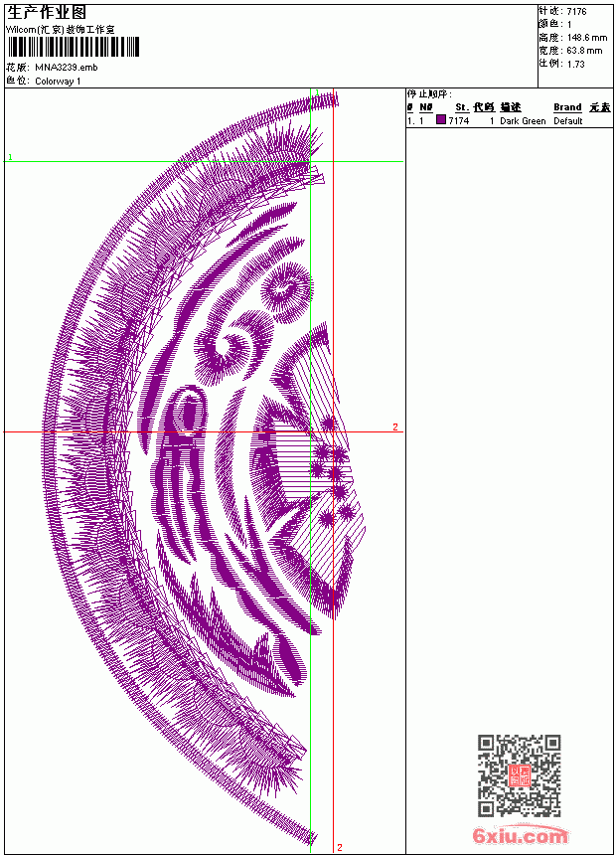
Task: Select the purple thread color swatch
Action: (x=441, y=120)
